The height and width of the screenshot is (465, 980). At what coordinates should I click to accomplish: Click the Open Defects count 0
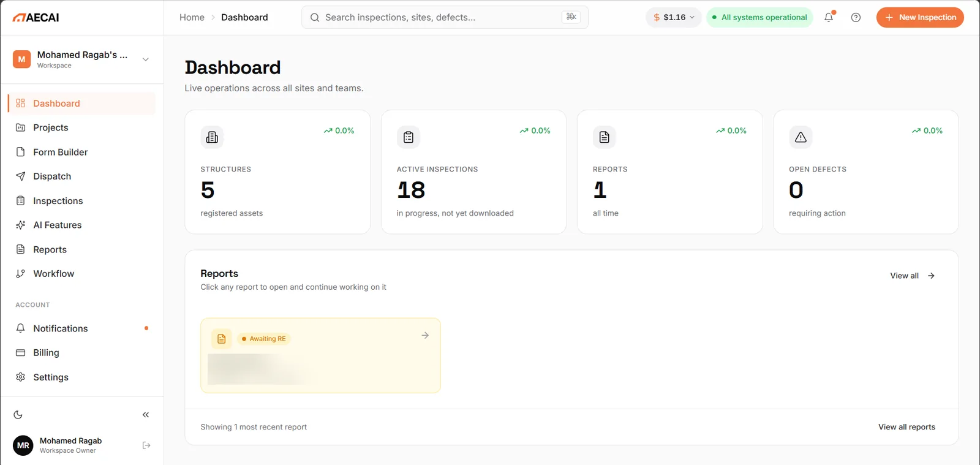point(796,190)
